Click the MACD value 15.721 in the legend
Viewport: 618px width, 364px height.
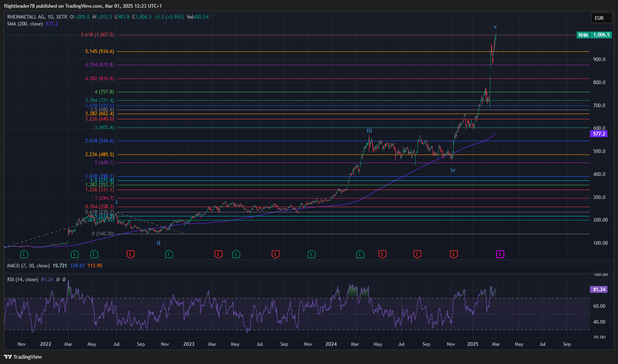(60, 266)
